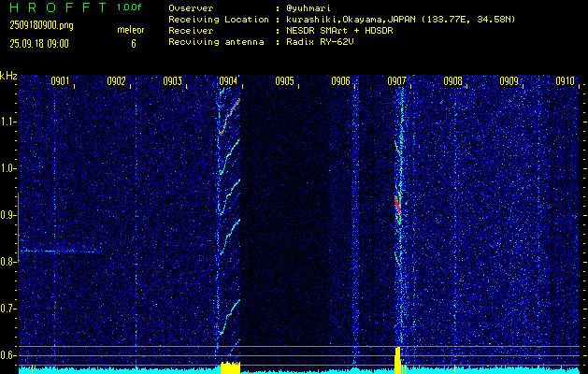Click the yellow power bar below 0904
The width and height of the screenshot is (588, 374).
tap(230, 367)
